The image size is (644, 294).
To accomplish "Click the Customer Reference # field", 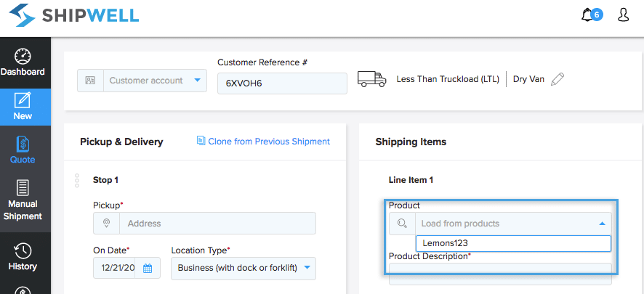I will (x=282, y=83).
